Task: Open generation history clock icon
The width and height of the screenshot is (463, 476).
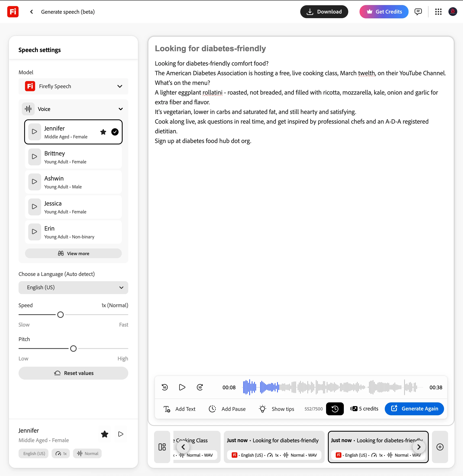Action: point(335,409)
